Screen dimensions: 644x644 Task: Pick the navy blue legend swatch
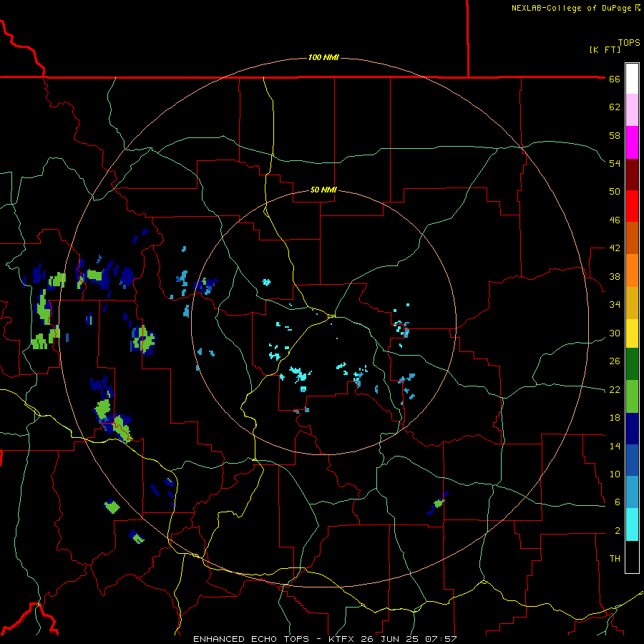(632, 429)
